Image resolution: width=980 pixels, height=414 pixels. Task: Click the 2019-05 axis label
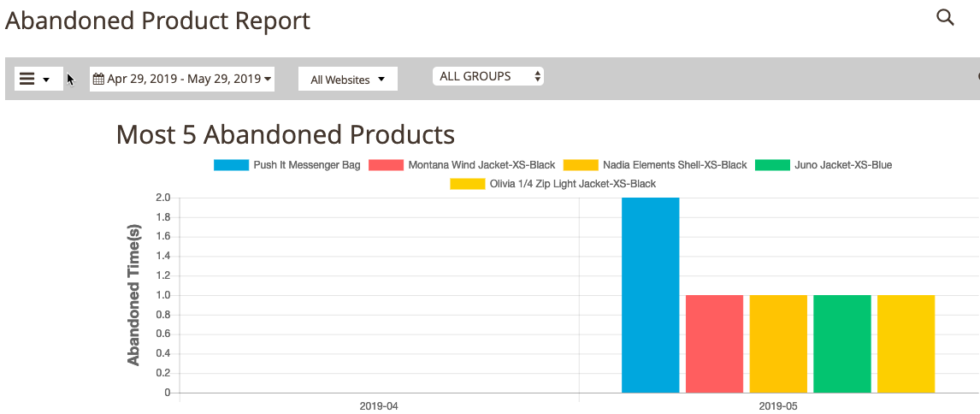coord(778,406)
